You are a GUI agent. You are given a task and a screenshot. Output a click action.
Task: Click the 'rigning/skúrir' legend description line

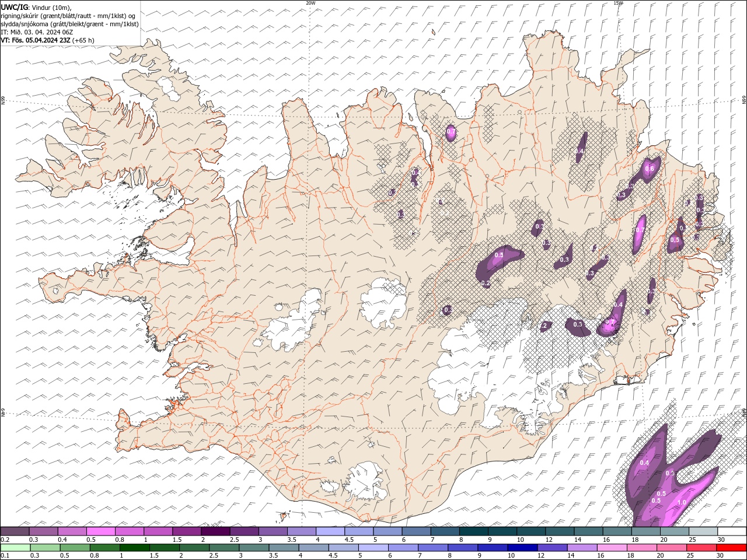pos(68,16)
